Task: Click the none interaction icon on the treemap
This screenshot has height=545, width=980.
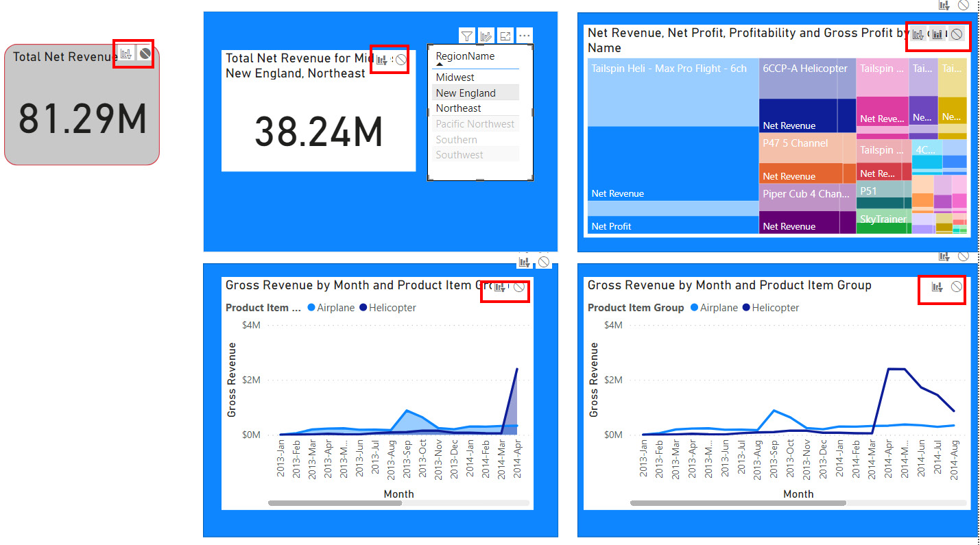Action: tap(957, 34)
